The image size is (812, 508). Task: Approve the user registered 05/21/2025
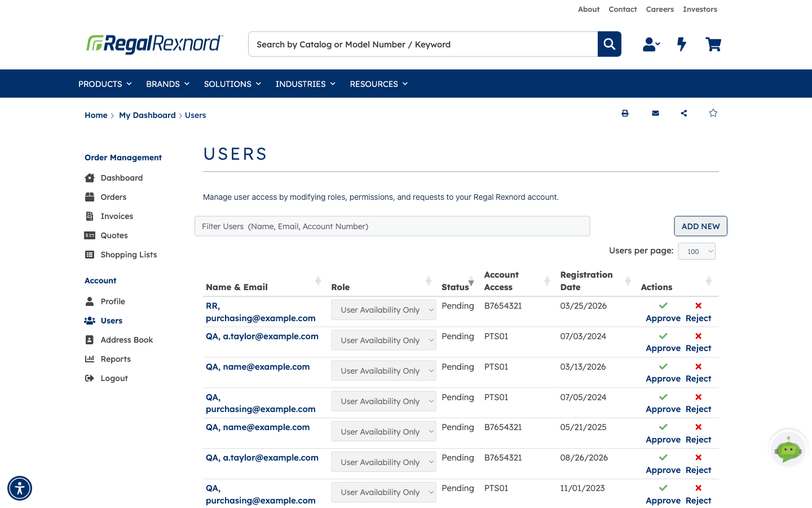pos(663,433)
